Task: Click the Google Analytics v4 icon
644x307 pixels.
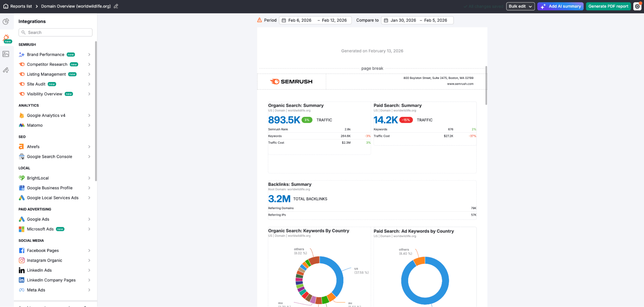Action: point(22,115)
